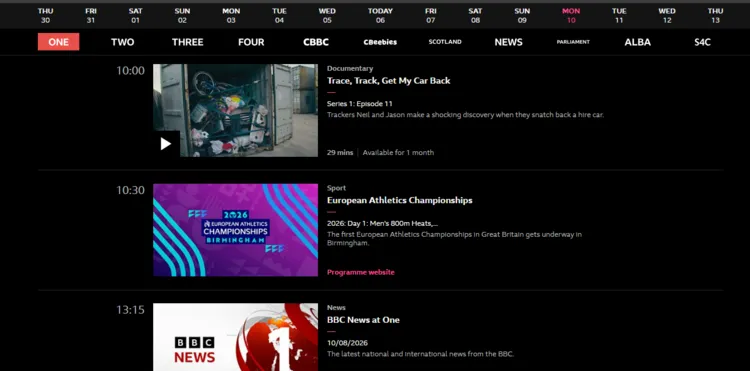Screen dimensions: 750x371
Task: Click the 10:00 time slot
Action: pos(130,71)
